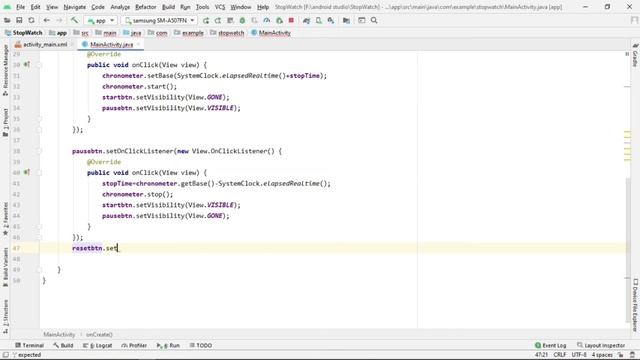Click the Debug app bug icon
Viewport: 640px width, 360px height.
coord(242,20)
